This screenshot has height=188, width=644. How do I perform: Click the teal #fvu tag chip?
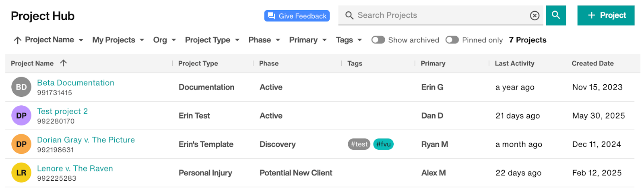click(x=383, y=144)
